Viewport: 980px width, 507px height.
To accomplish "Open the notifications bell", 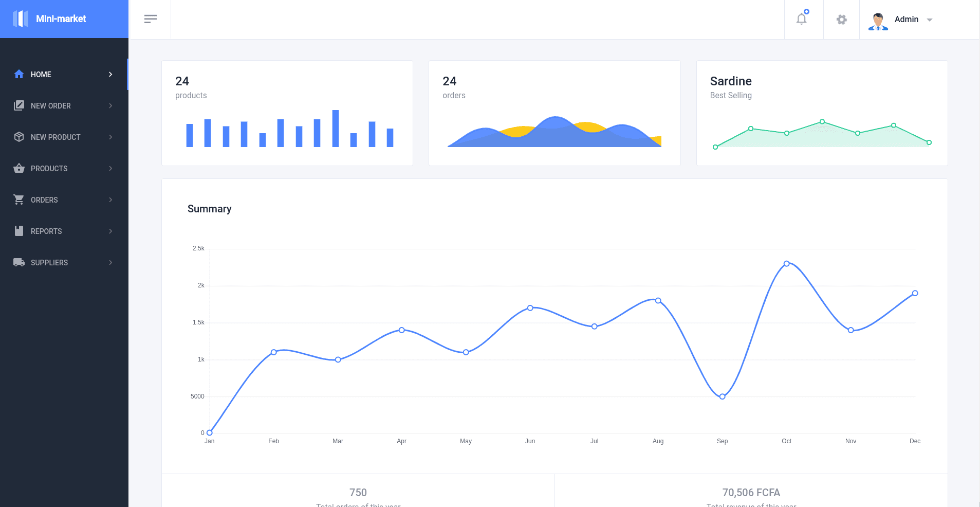I will click(x=802, y=19).
